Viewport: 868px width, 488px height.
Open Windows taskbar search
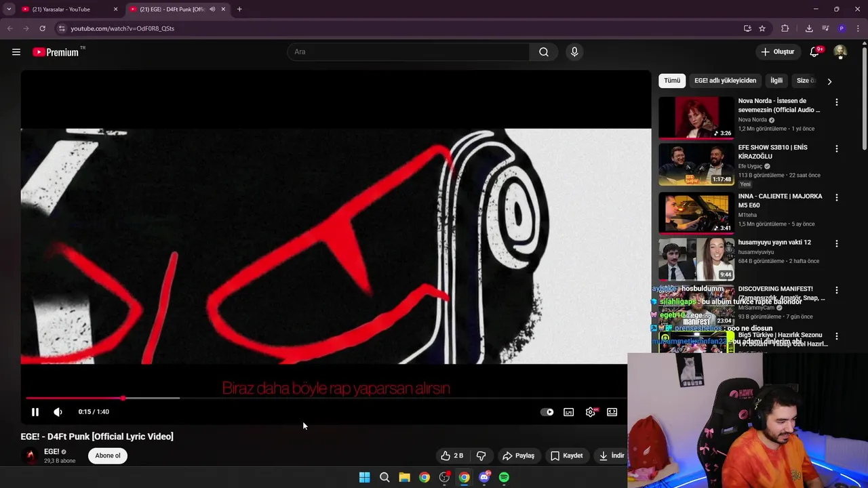(384, 477)
